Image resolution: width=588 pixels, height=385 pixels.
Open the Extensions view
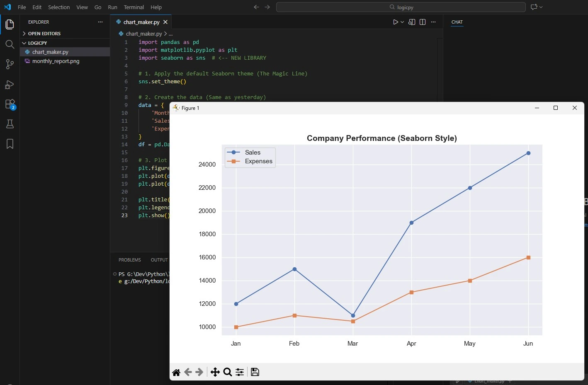10,104
